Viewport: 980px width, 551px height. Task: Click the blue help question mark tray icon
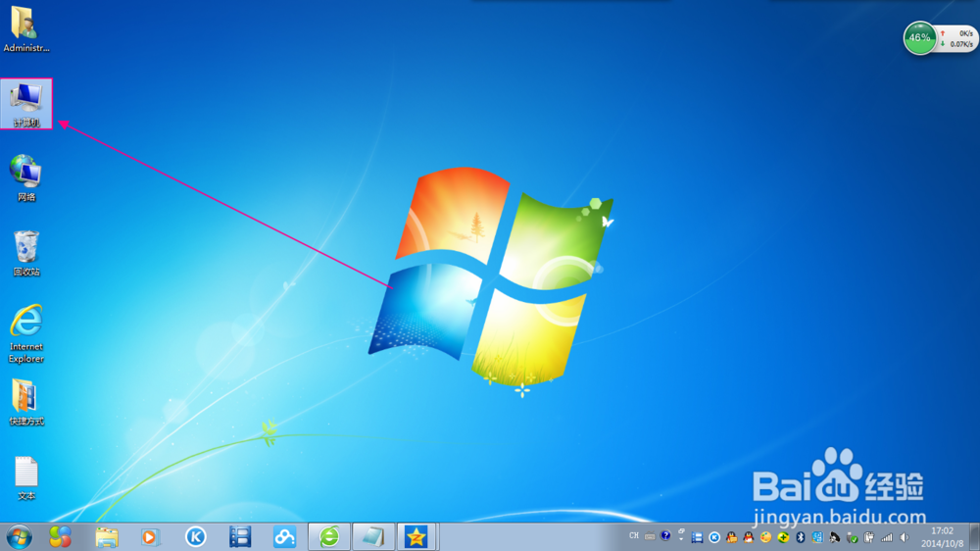click(x=665, y=536)
